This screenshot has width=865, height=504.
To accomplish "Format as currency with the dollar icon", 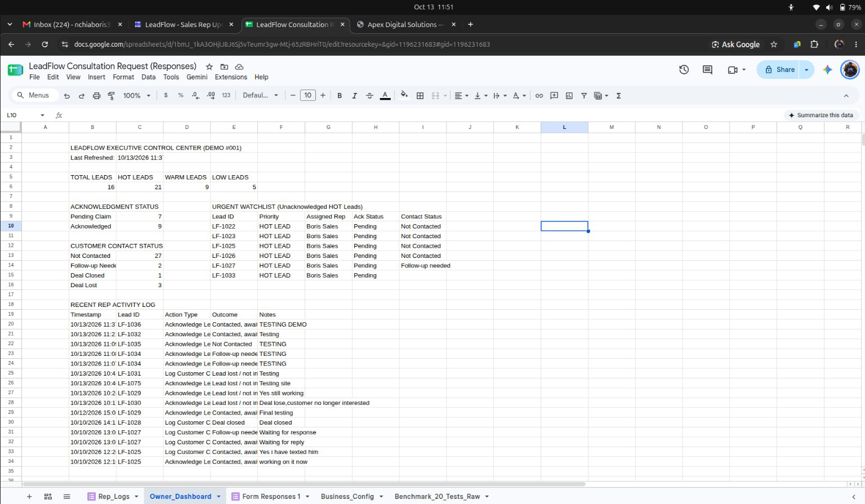I will [x=166, y=96].
